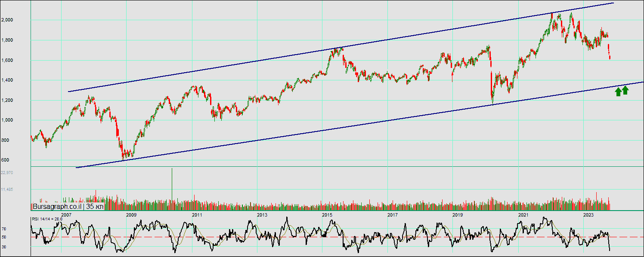Click the last red candle at chart's right end
Viewport: 644px width, 257px height.
(x=610, y=56)
